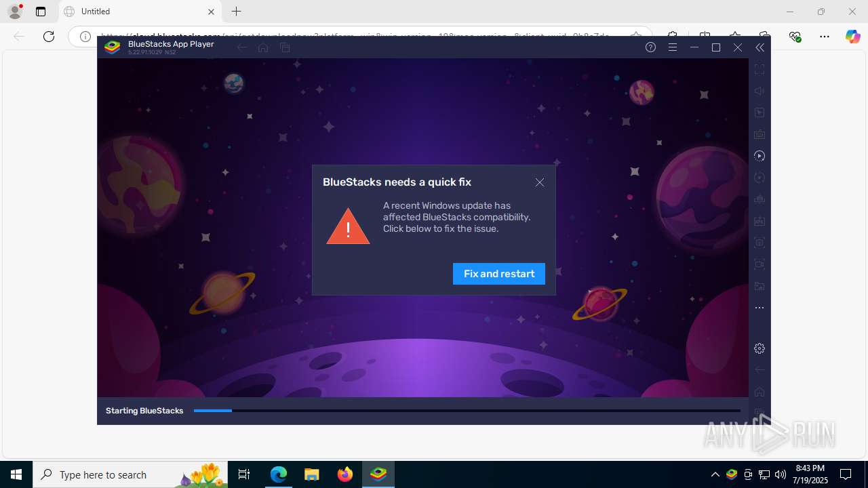This screenshot has width=868, height=488.
Task: Click the Fix and restart button
Action: 499,274
